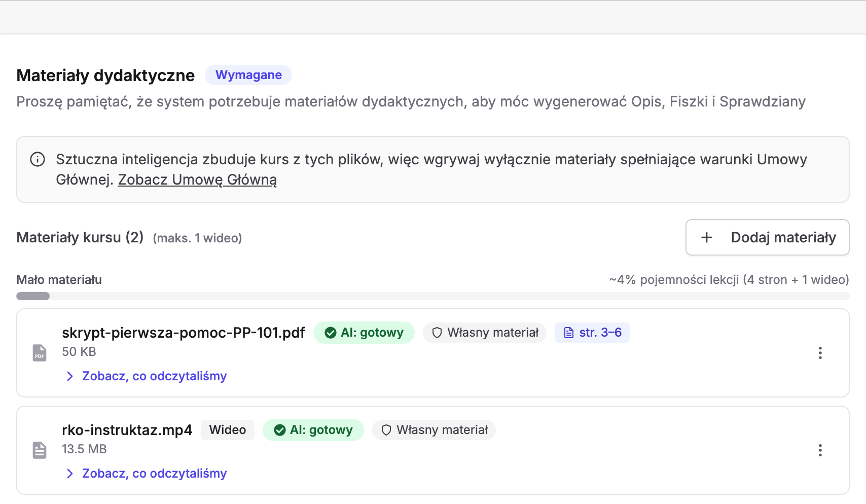The image size is (866, 504).
Task: Click the '(maks. 1 wideo)' note
Action: click(197, 238)
